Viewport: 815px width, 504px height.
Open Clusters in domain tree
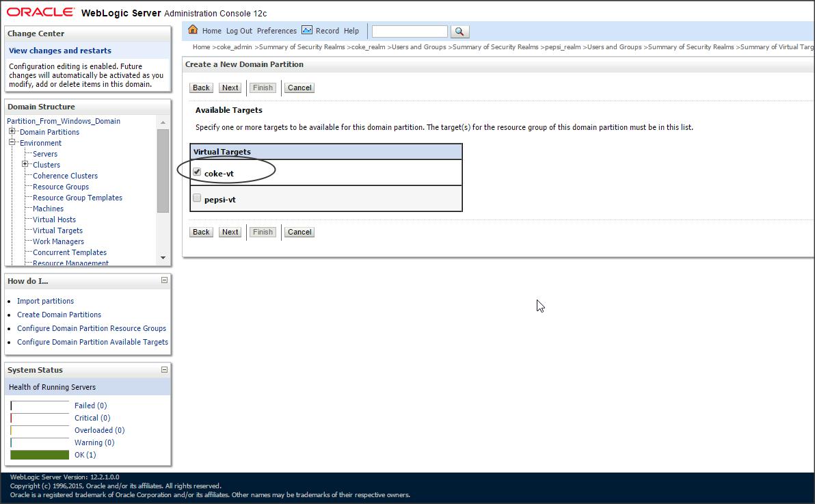click(x=46, y=164)
